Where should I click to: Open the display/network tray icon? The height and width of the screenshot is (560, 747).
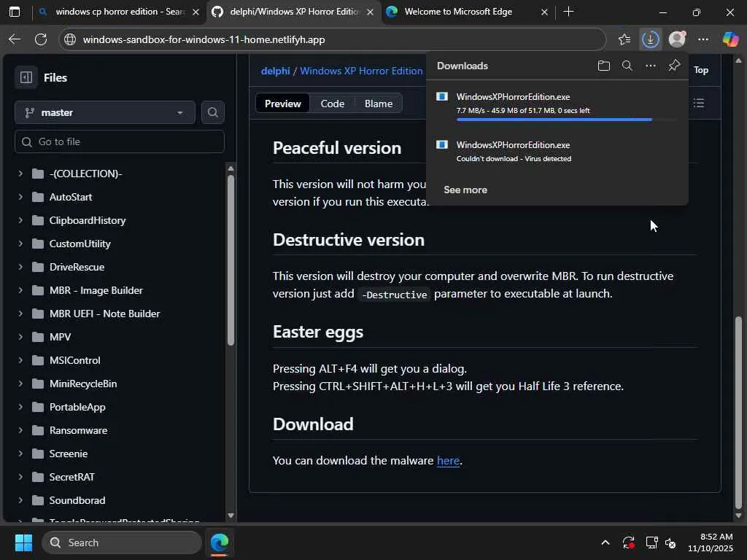click(x=651, y=542)
